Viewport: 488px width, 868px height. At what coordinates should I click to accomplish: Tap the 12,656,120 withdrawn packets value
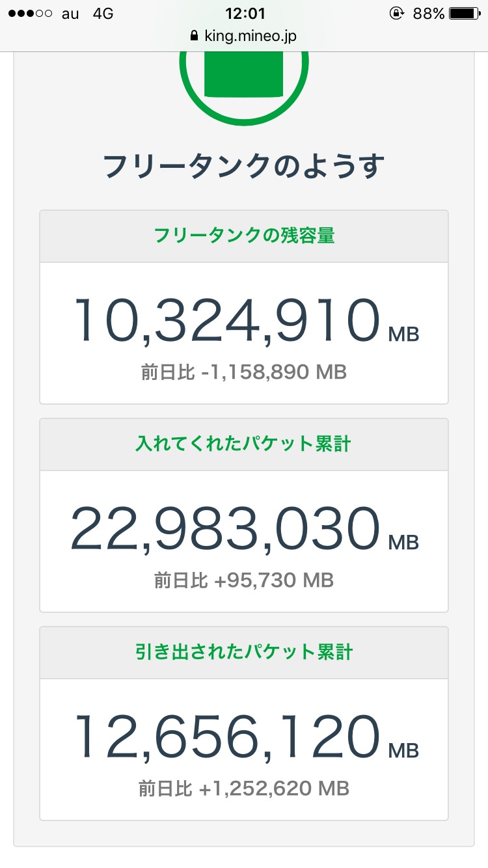click(227, 737)
